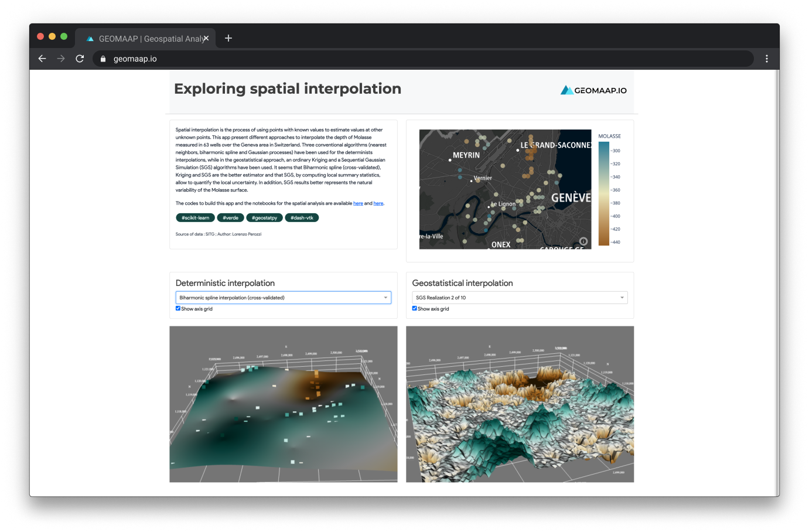Close the GEOMAAP tab
The height and width of the screenshot is (532, 809).
(206, 38)
